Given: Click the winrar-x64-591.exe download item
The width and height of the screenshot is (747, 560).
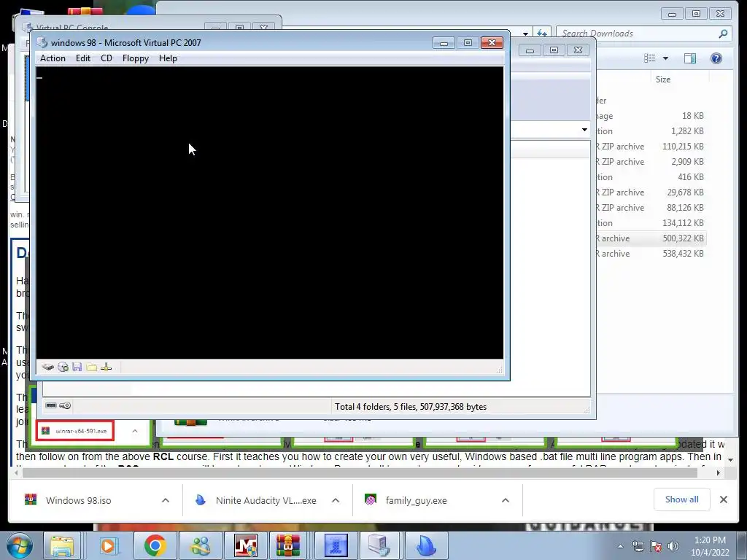Looking at the screenshot, I should point(75,431).
